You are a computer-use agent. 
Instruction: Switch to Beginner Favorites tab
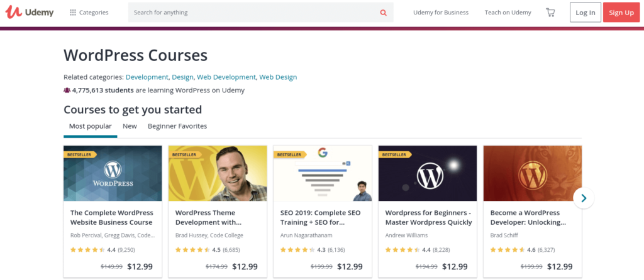pos(177,126)
